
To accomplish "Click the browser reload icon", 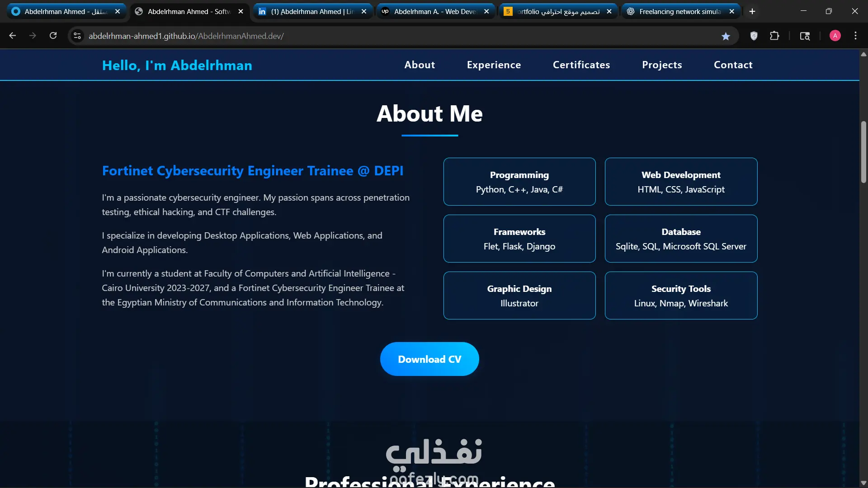I will coord(53,36).
